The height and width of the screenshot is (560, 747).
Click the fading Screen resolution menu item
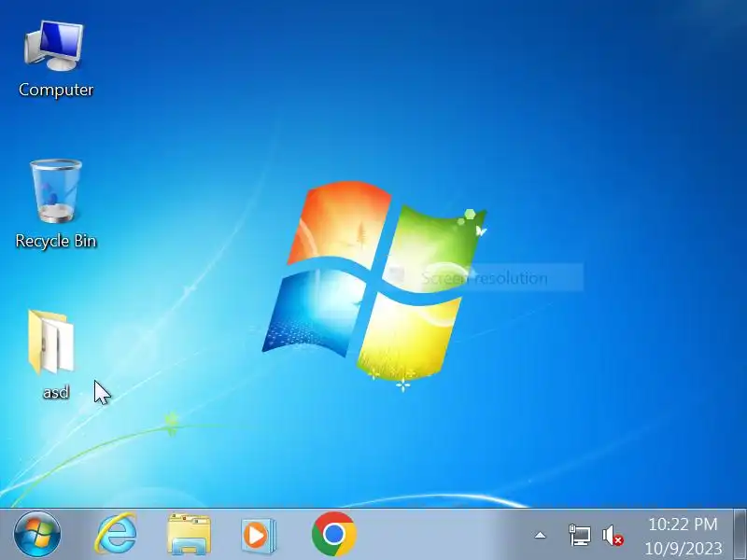pyautogui.click(x=482, y=277)
